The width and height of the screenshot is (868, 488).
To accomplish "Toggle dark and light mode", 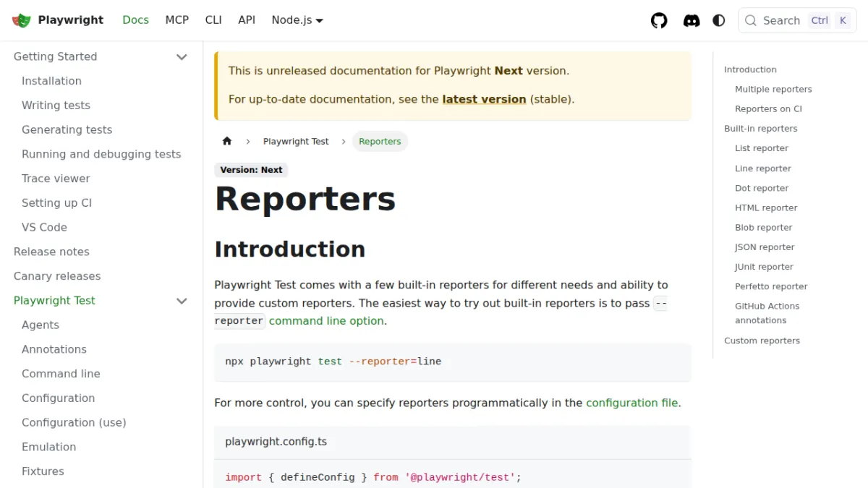I will coord(719,20).
